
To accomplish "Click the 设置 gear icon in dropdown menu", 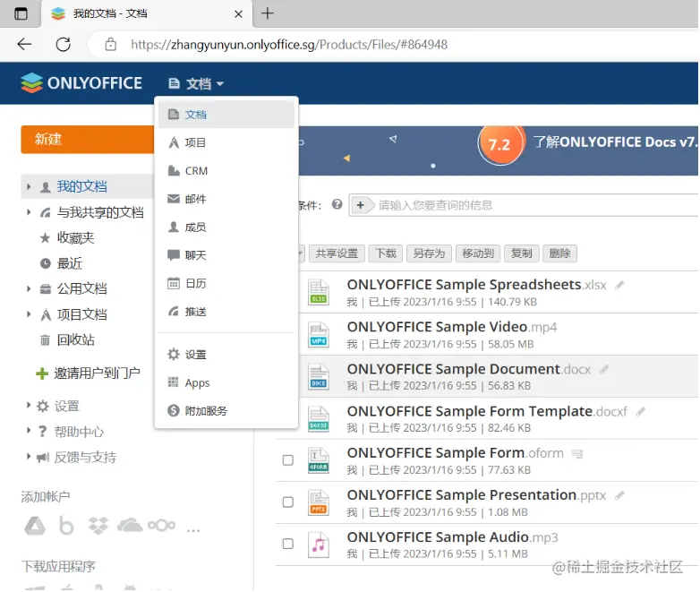I will (174, 355).
